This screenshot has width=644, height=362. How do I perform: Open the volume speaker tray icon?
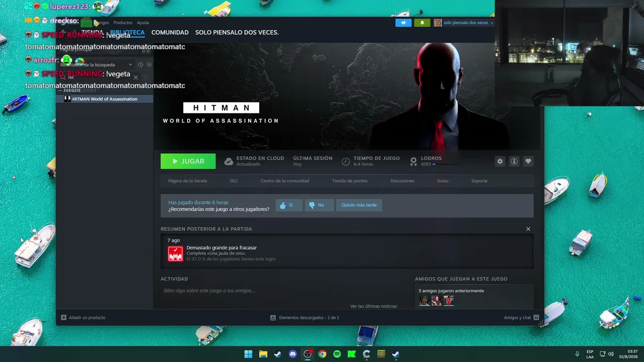coord(611,354)
